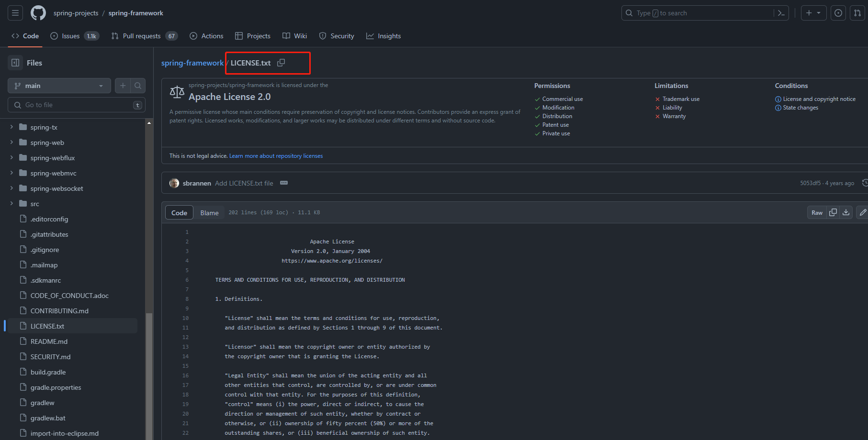The width and height of the screenshot is (868, 440).
Task: Open the create new plus menu
Action: click(x=813, y=13)
